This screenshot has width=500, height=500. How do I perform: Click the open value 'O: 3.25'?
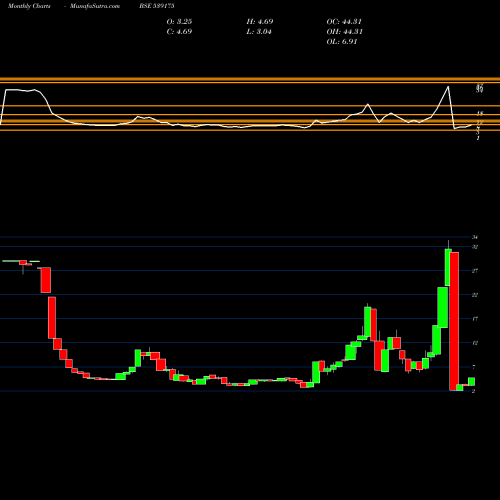179,22
